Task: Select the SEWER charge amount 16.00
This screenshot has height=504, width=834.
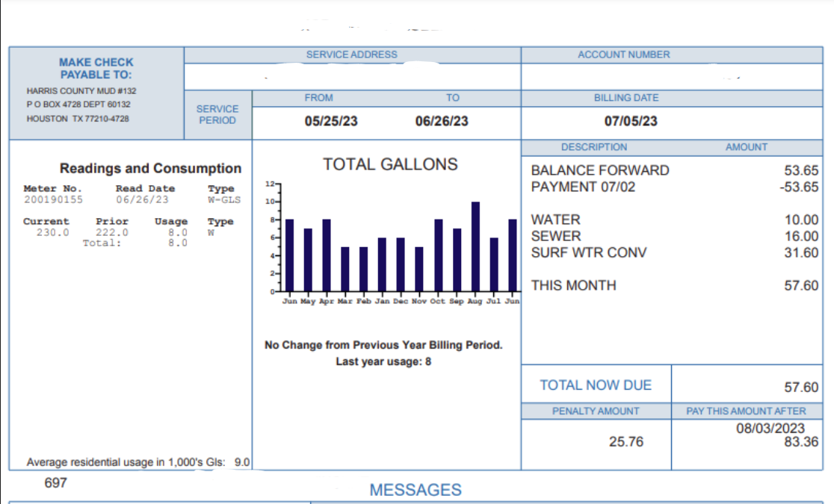Action: pyautogui.click(x=801, y=236)
